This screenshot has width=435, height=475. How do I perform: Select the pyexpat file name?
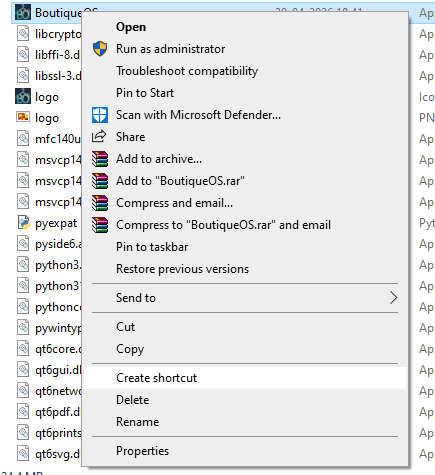tap(56, 223)
